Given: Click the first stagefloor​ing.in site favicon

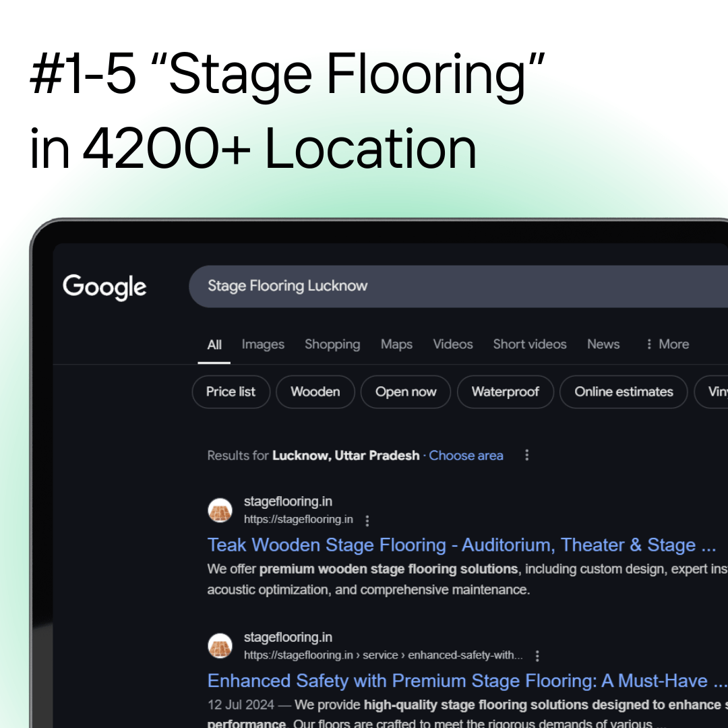Looking at the screenshot, I should click(220, 511).
